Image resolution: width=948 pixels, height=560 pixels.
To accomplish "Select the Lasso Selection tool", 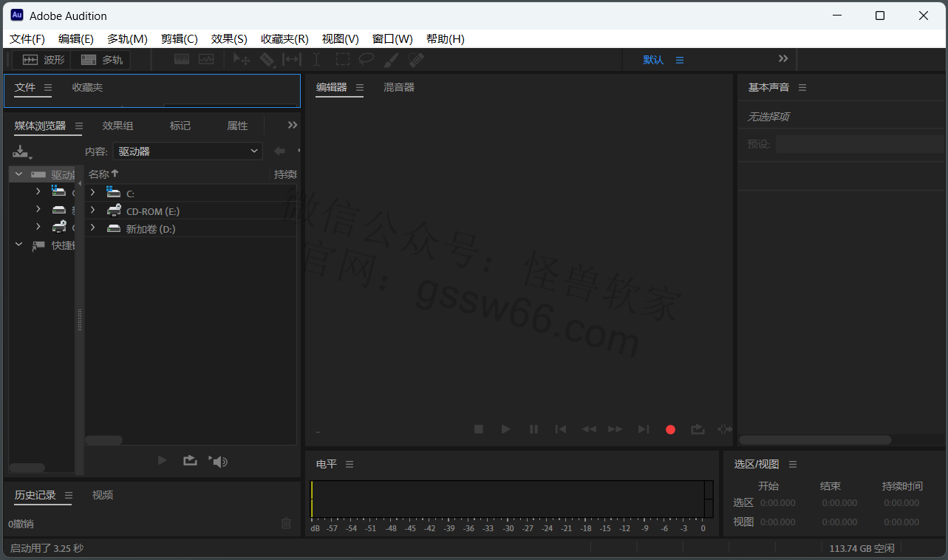I will [x=366, y=59].
